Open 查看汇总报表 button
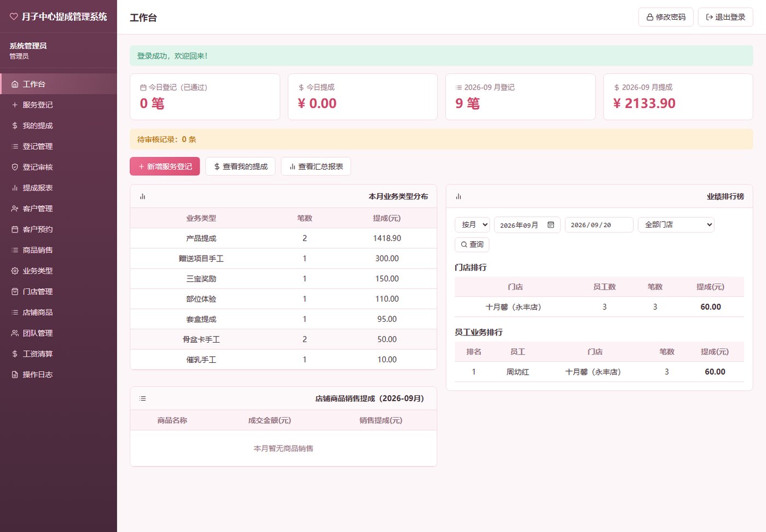Image resolution: width=766 pixels, height=532 pixels. click(316, 166)
